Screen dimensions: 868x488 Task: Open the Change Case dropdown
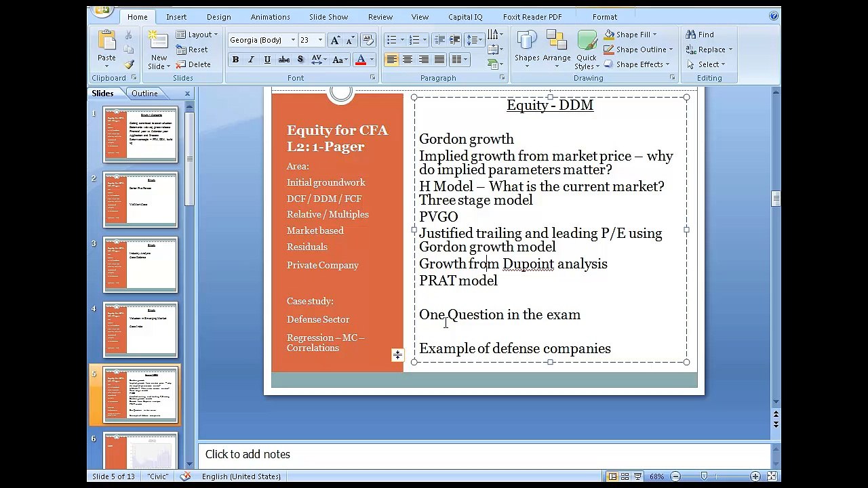pos(340,60)
